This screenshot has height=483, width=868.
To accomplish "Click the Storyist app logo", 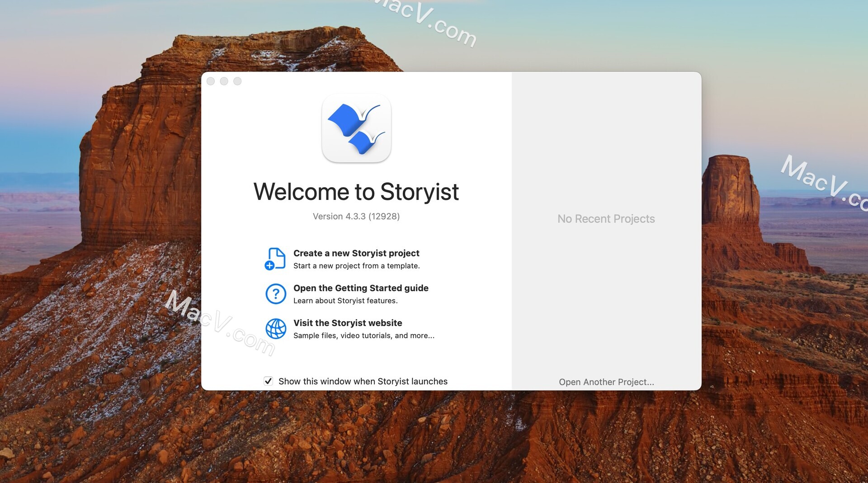I will tap(356, 128).
